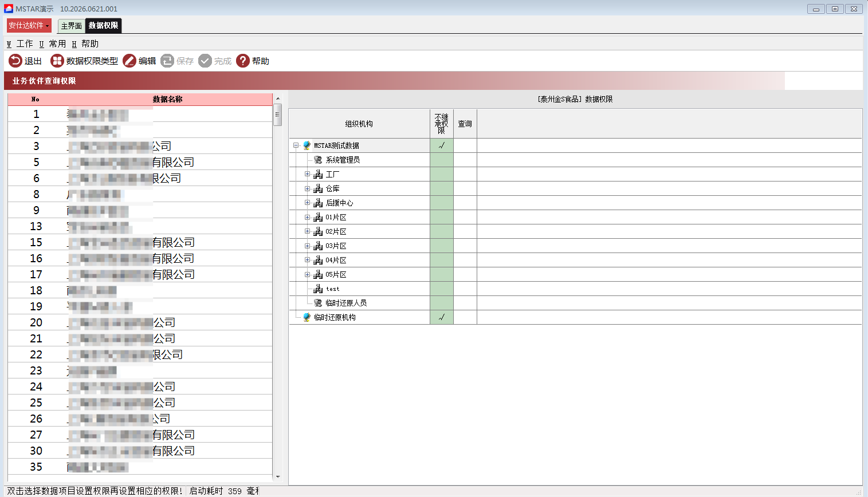
Task: Click the [泰州金S食品] 数据权限 heading
Action: click(575, 99)
